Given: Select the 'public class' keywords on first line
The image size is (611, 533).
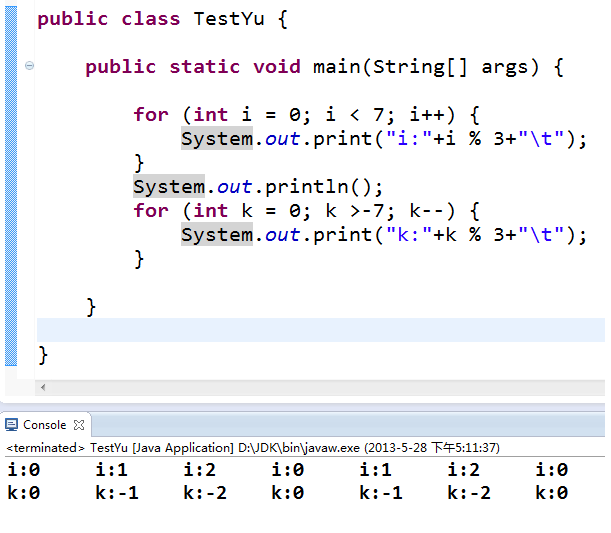Looking at the screenshot, I should [x=109, y=19].
